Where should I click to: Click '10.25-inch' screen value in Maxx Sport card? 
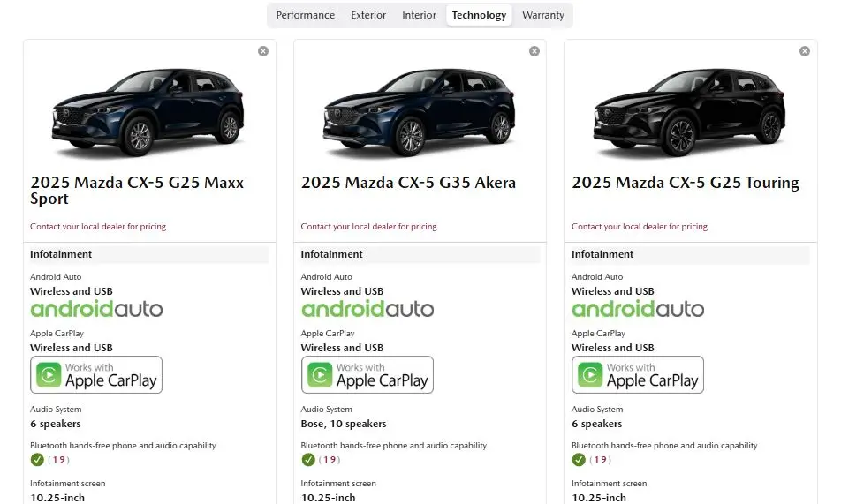pyautogui.click(x=57, y=498)
